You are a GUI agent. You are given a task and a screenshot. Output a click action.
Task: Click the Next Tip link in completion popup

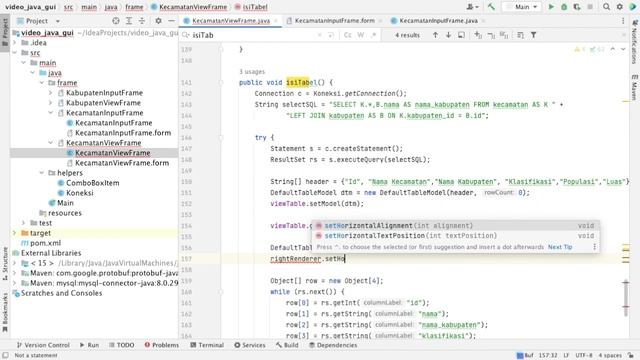(560, 247)
